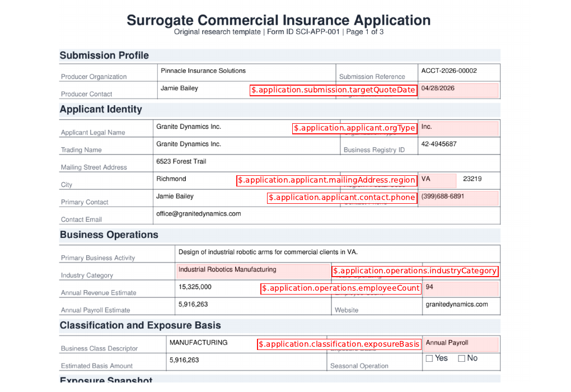571x392 pixels.
Task: Click the Industry Category field Industrial Robotics Manufacturing
Action: point(253,272)
